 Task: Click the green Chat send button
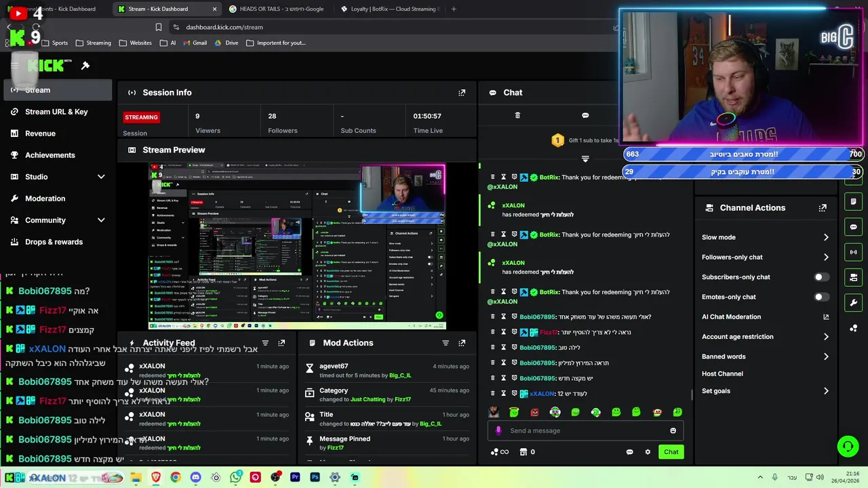[671, 452]
